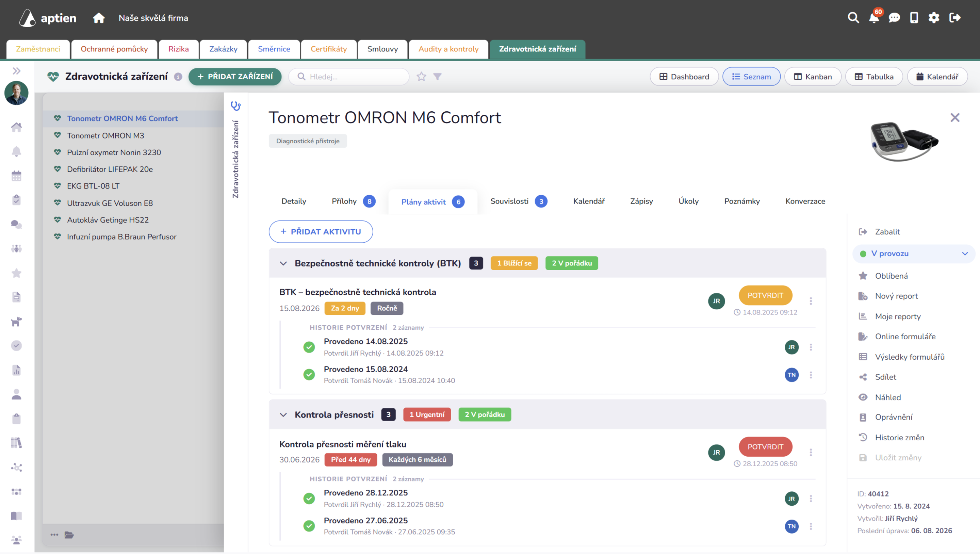The height and width of the screenshot is (554, 980).
Task: Open the tonometer product image thumbnail
Action: [904, 142]
